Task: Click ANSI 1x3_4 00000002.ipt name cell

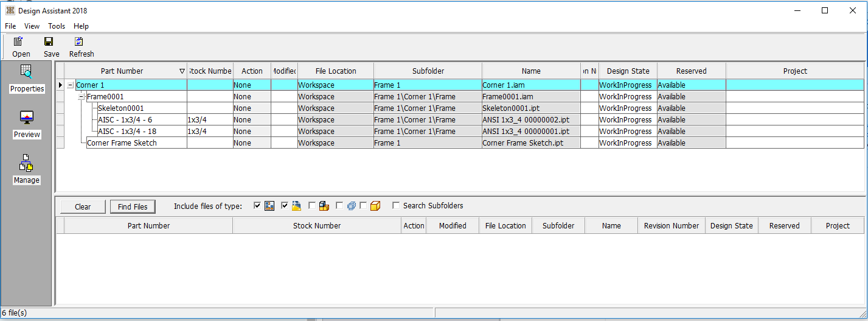Action: 531,120
